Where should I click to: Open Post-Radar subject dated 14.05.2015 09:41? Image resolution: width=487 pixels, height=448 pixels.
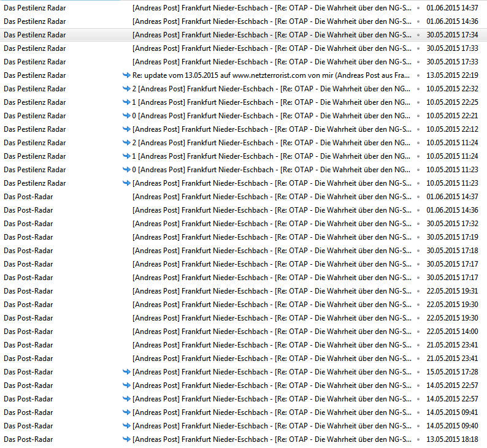coord(272,412)
